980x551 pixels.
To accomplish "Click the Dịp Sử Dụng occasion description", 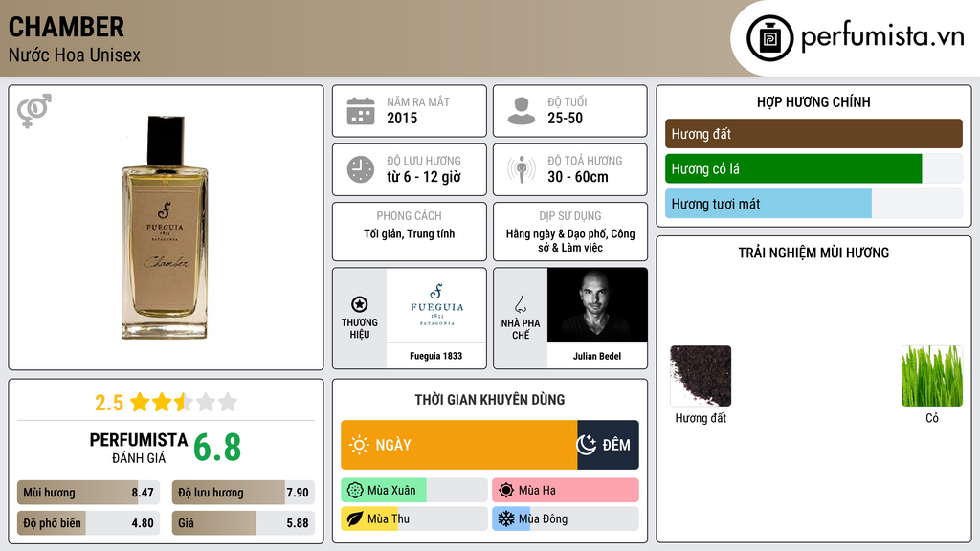I will (570, 240).
